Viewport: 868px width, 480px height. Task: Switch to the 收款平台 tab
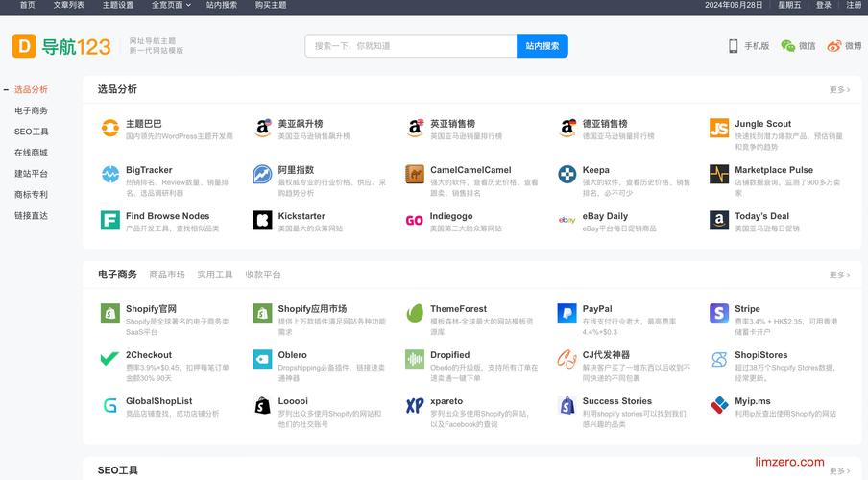(x=263, y=275)
